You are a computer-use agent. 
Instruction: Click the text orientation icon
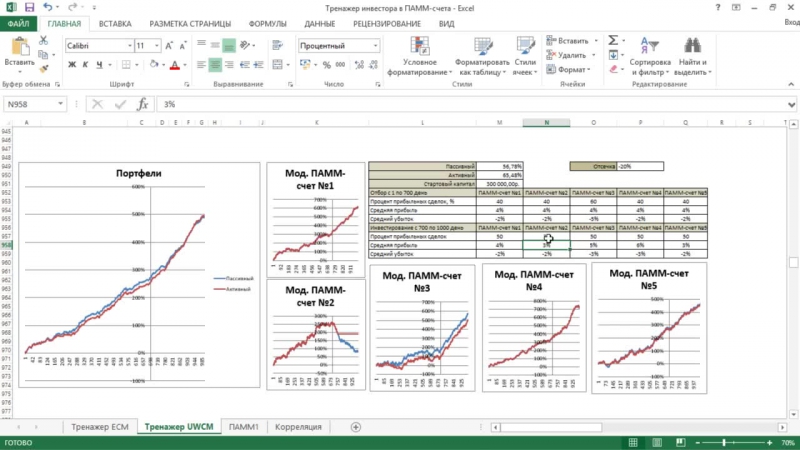245,46
